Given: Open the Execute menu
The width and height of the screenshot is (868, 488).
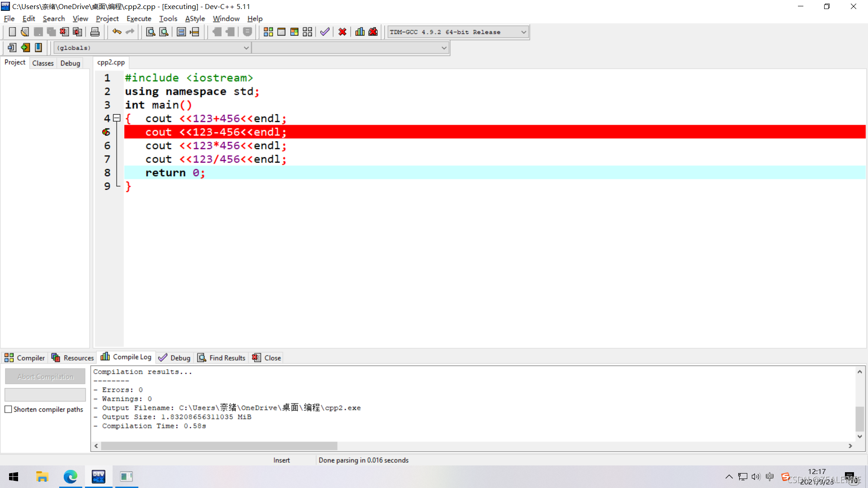Looking at the screenshot, I should (x=138, y=19).
